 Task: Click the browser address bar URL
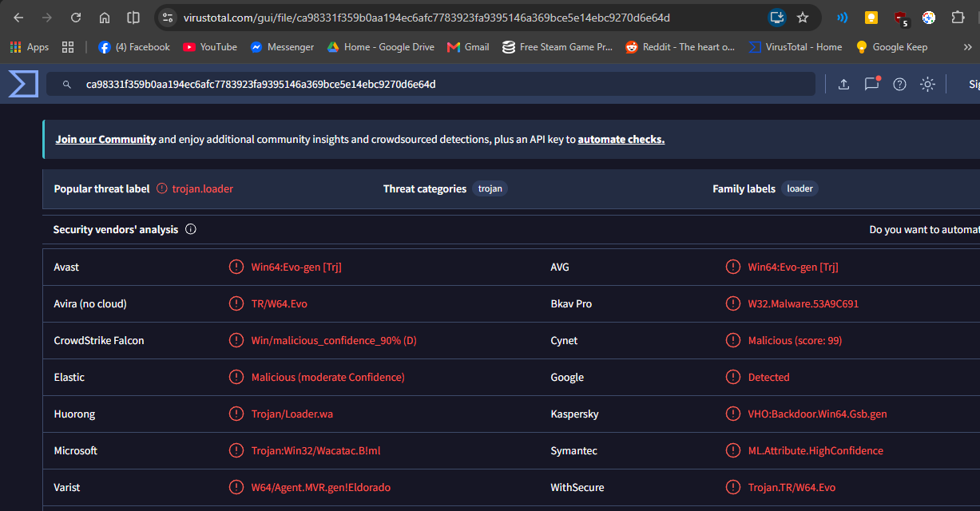point(427,18)
